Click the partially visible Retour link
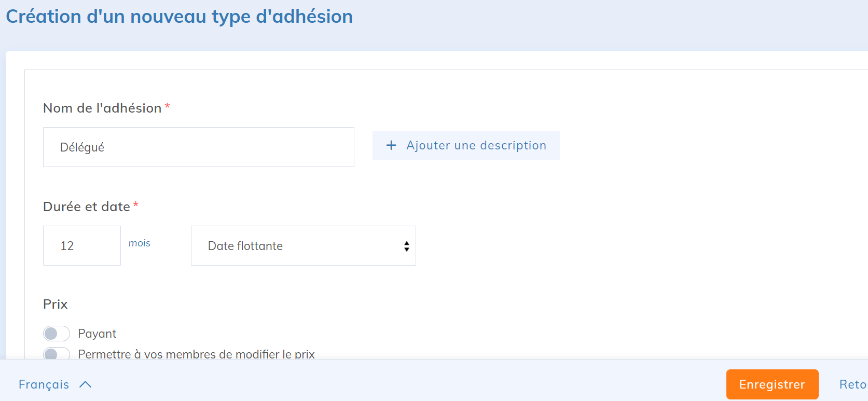 (x=852, y=384)
